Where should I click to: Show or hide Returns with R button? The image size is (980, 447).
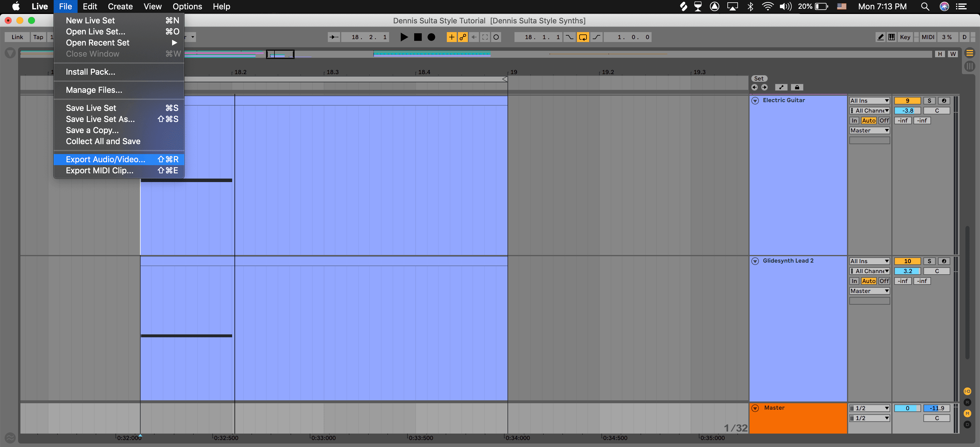[x=967, y=402]
